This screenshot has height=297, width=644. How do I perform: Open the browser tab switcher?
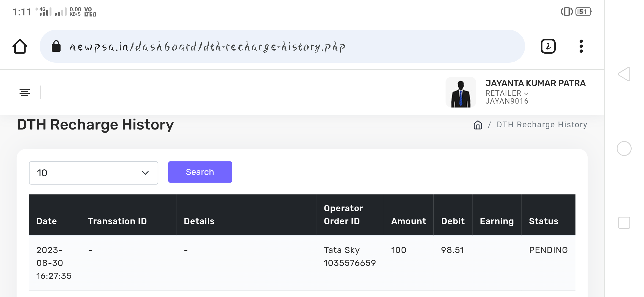point(548,46)
